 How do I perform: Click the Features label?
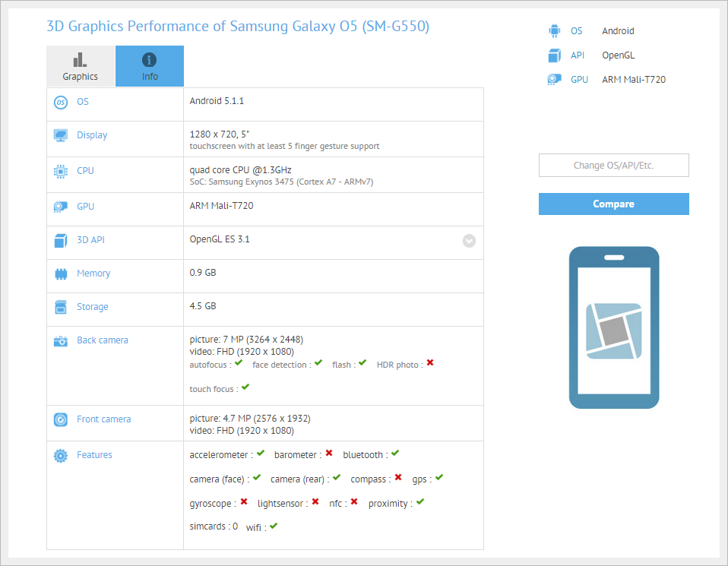point(94,455)
